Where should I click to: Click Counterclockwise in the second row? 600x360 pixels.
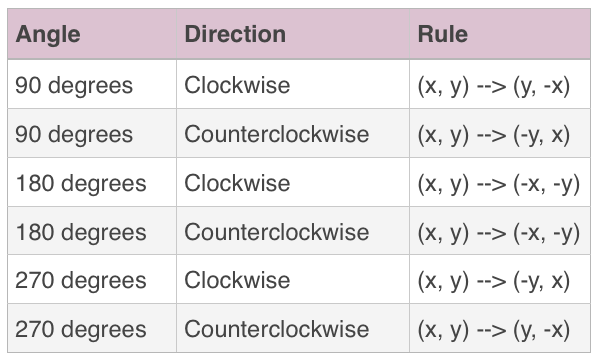(277, 134)
